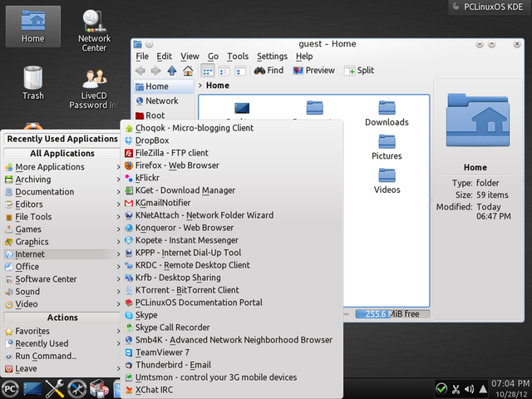
Task: Open the Trash desktop icon
Action: pyautogui.click(x=33, y=83)
